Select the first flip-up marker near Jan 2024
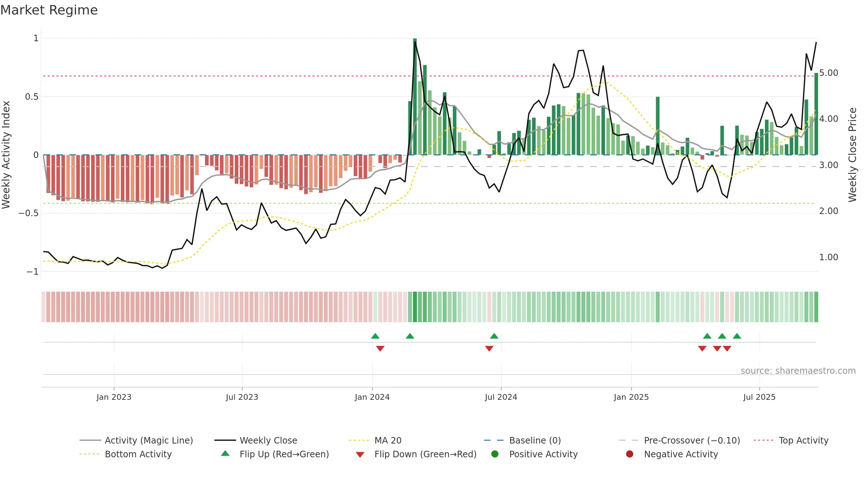 click(375, 336)
